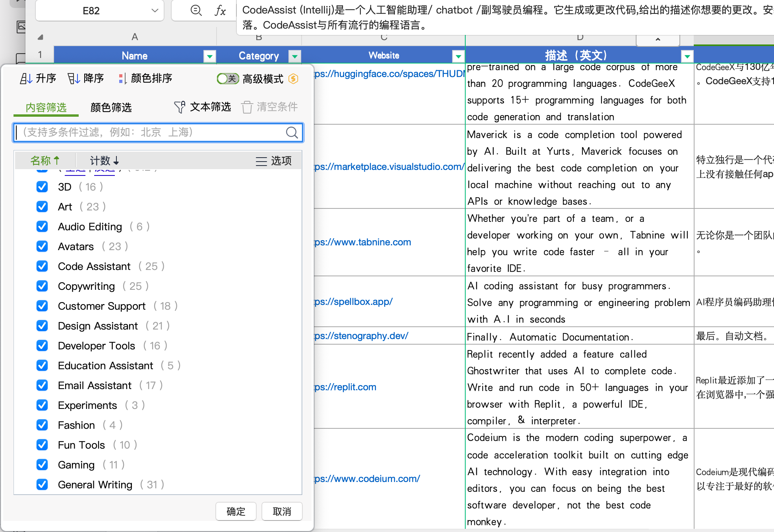Switch to the 颜色筛选 tab
774x532 pixels.
[x=111, y=107]
